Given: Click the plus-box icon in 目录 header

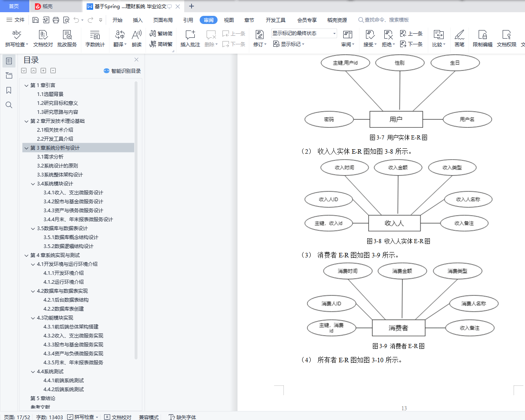Looking at the screenshot, I should coord(43,71).
